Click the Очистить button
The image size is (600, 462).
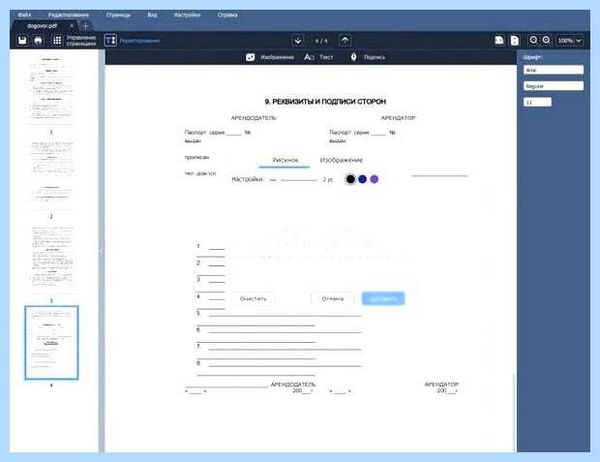coord(253,299)
